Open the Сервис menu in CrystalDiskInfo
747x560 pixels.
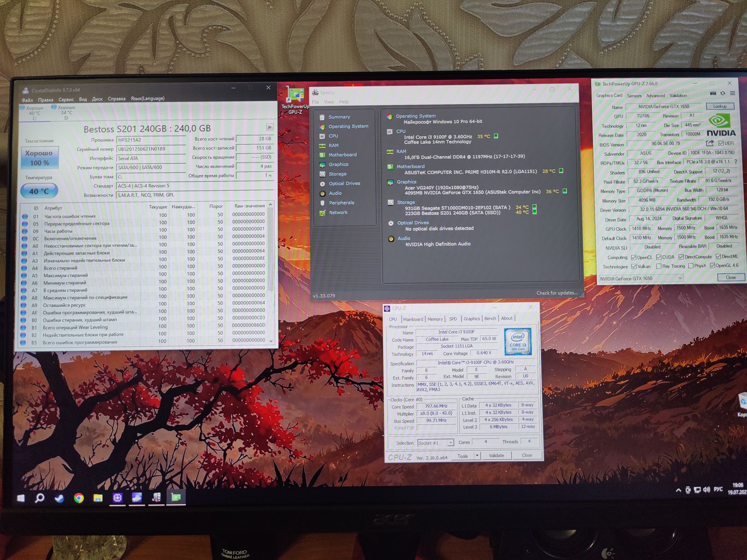tap(66, 100)
